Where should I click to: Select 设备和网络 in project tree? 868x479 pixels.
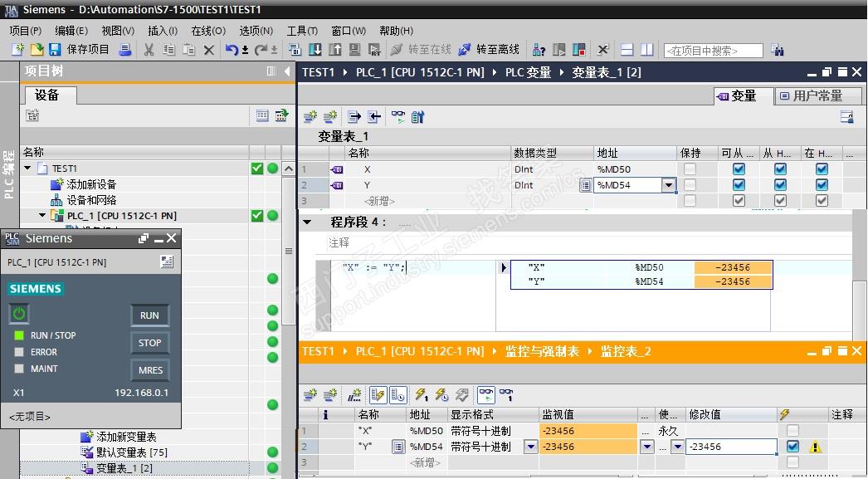(x=91, y=200)
